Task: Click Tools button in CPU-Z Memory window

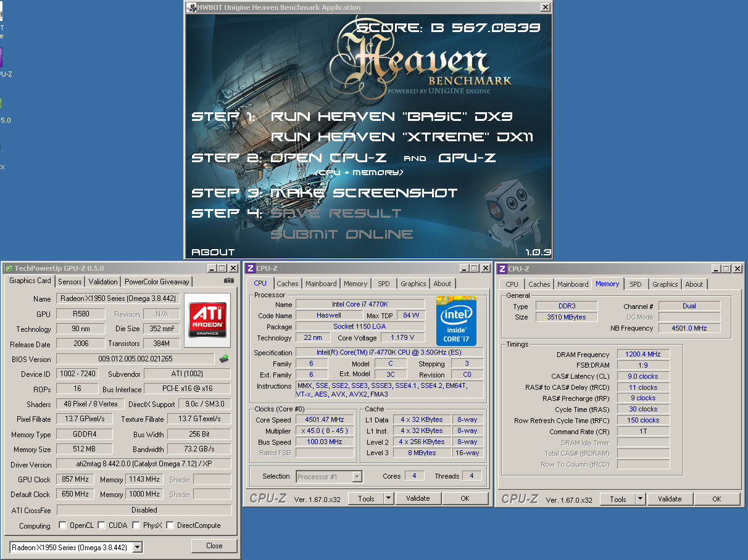Action: point(618,499)
